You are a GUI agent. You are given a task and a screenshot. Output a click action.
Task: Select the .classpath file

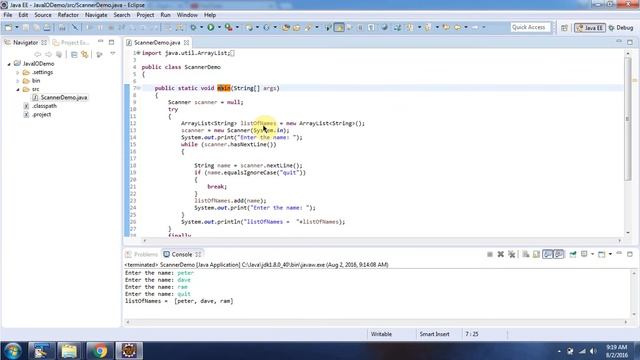[x=40, y=106]
